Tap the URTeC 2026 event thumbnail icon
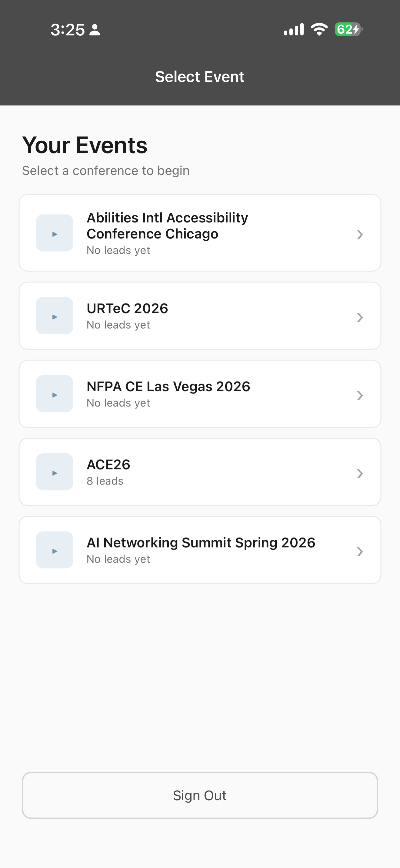 pyautogui.click(x=55, y=316)
